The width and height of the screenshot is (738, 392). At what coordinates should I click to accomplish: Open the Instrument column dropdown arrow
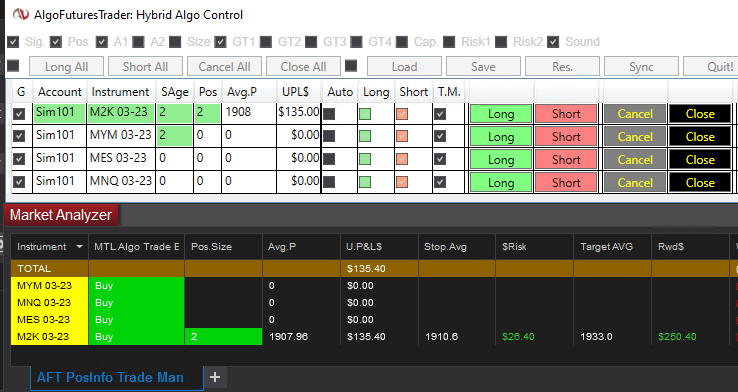click(79, 247)
